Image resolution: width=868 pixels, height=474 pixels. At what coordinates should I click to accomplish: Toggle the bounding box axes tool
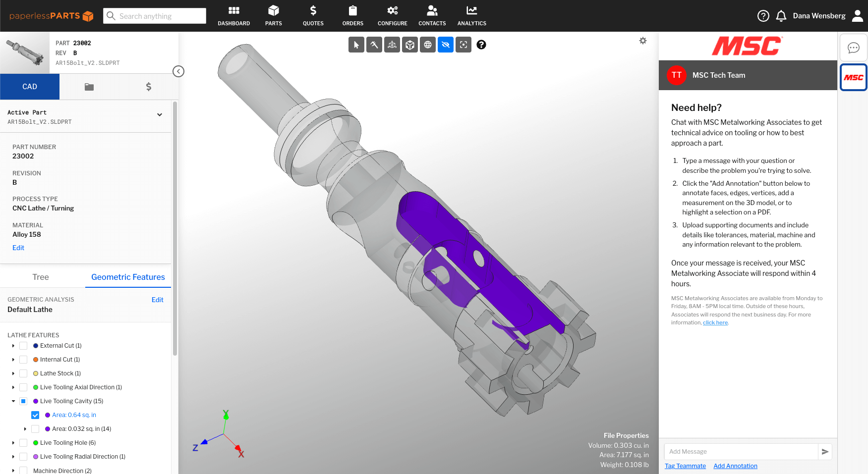(x=392, y=45)
